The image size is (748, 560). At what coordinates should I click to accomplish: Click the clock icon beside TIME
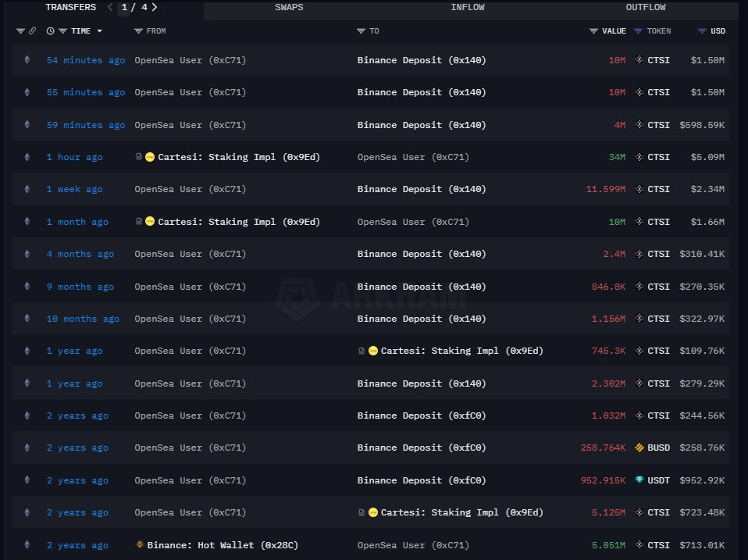coord(51,31)
